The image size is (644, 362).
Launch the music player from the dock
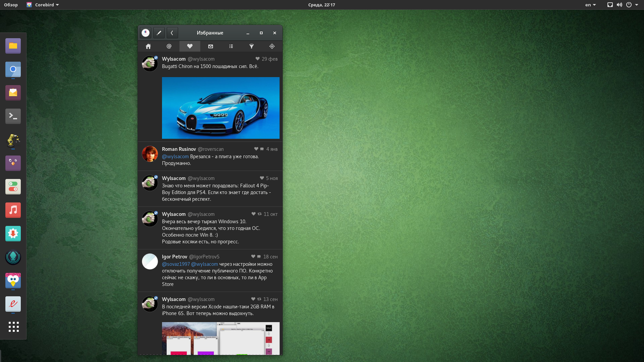click(x=13, y=210)
